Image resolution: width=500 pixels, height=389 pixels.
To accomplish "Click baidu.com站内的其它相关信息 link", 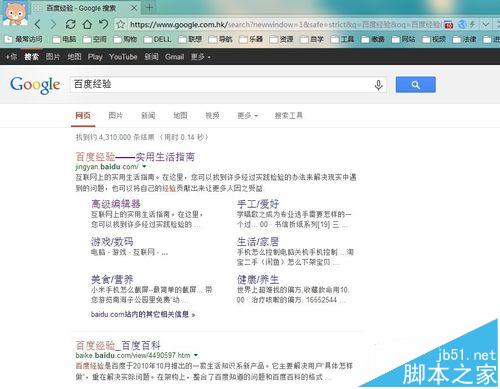I will 143,314.
